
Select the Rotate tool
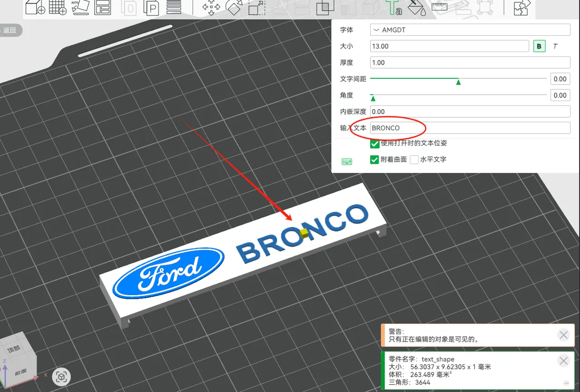click(x=234, y=8)
